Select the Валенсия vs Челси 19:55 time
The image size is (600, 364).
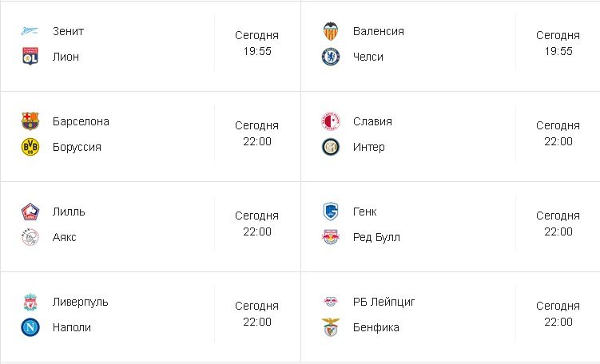coord(558,51)
